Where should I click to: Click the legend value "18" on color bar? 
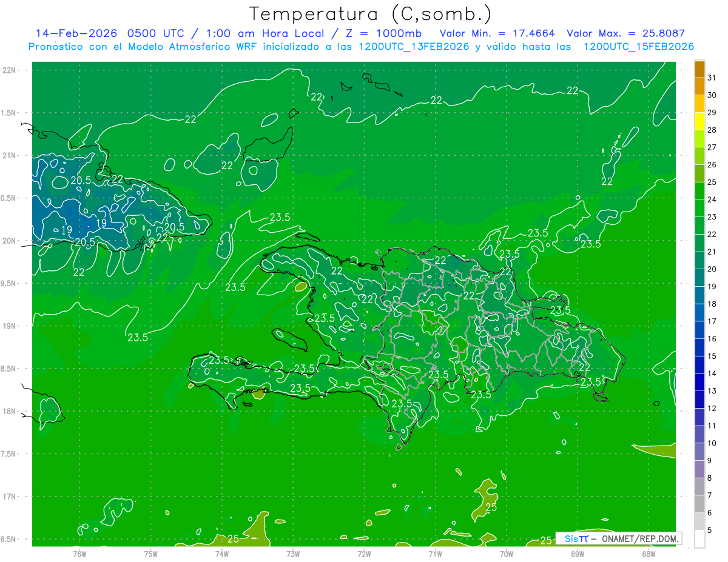click(x=712, y=304)
